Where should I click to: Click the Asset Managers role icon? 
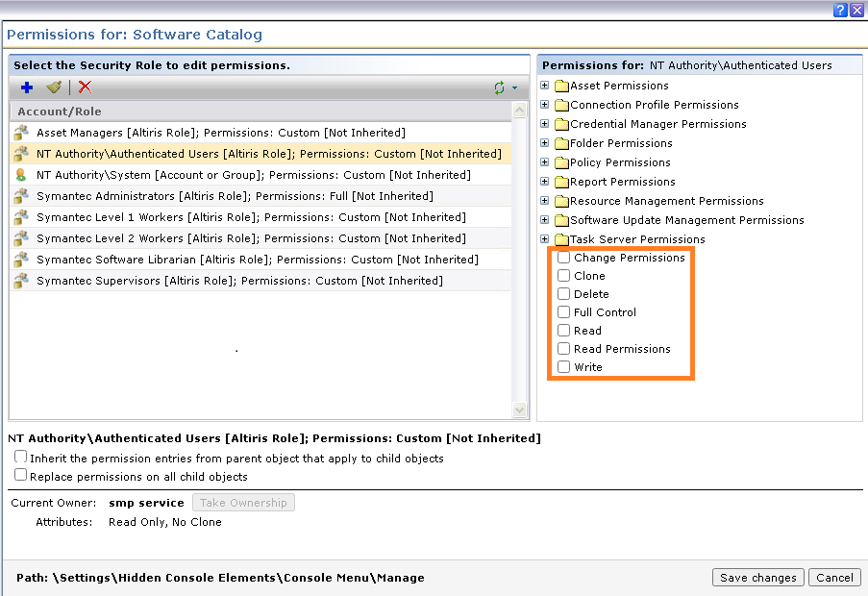pos(21,133)
